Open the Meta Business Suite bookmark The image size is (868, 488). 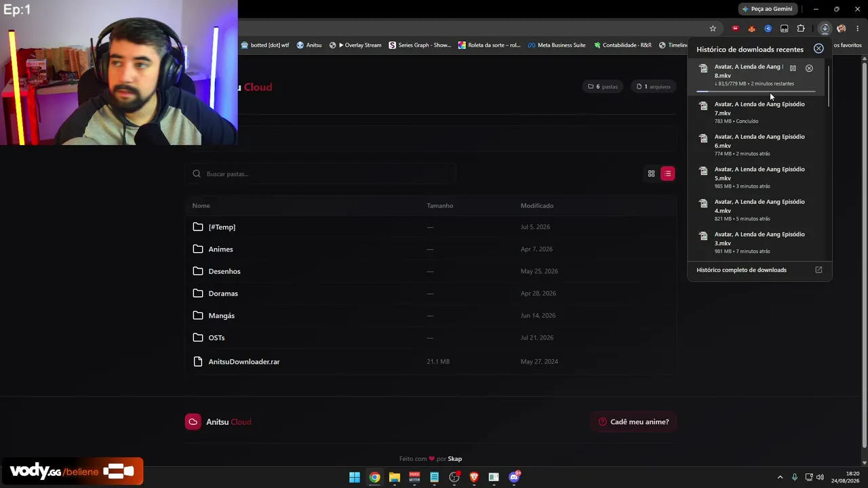557,45
